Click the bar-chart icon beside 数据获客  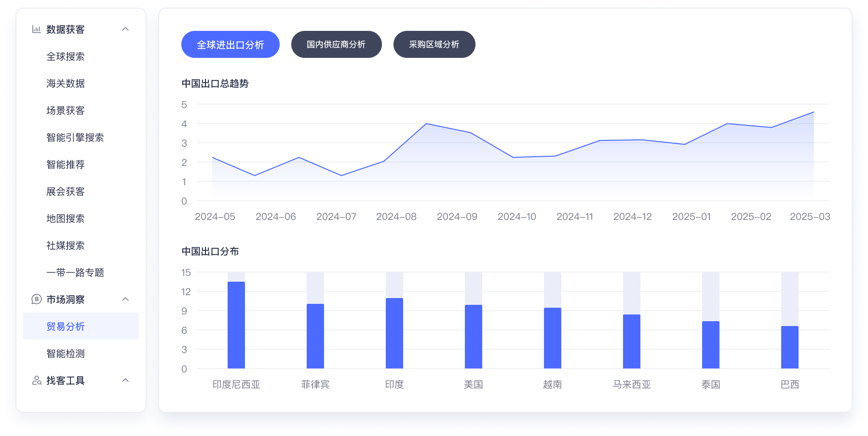(36, 29)
